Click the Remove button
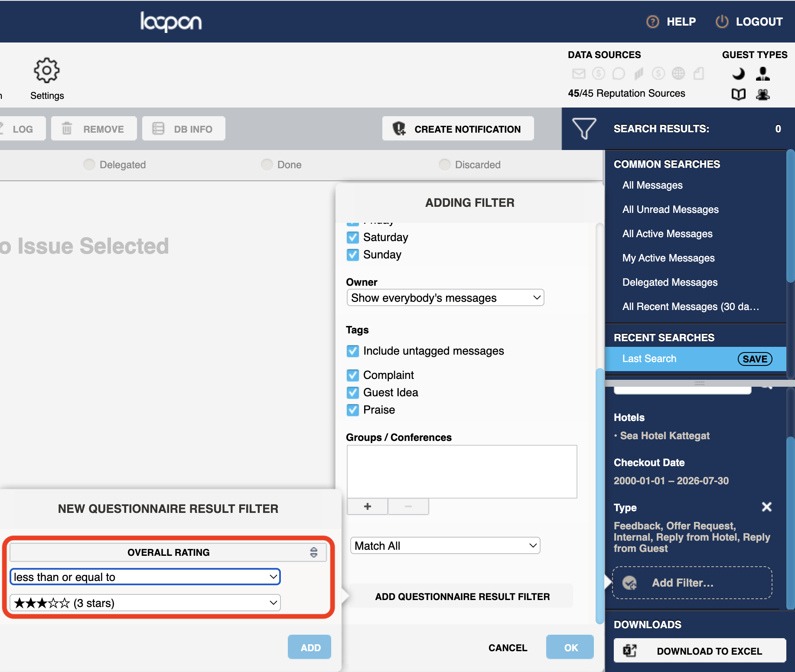The image size is (795, 672). click(94, 128)
